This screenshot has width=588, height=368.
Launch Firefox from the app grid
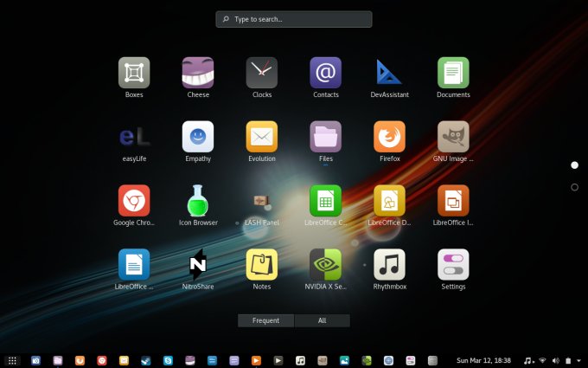[x=389, y=137]
